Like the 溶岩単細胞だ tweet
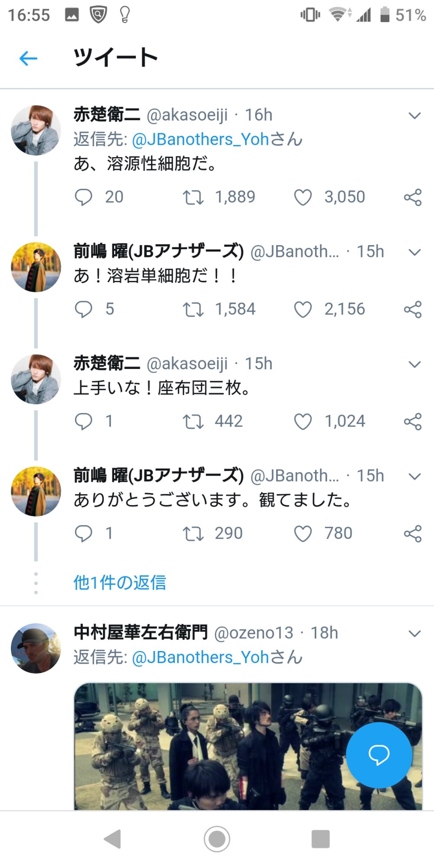 (x=303, y=309)
